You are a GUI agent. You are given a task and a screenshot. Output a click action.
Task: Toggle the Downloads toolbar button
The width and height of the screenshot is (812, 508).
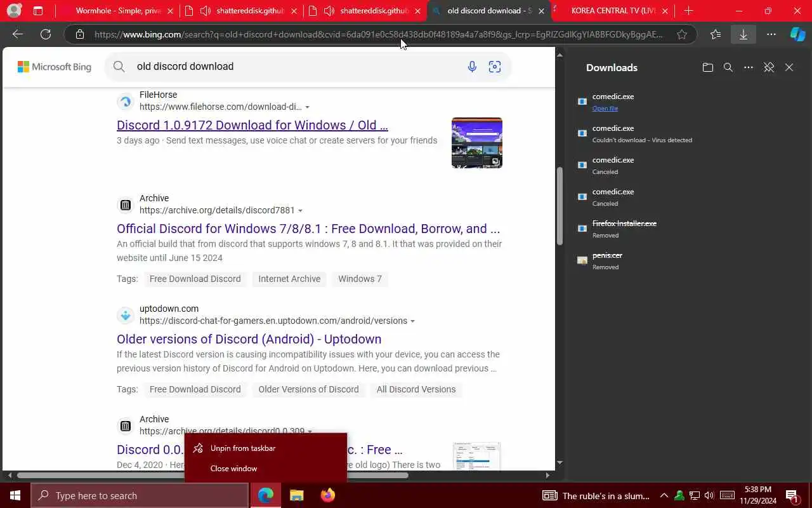pos(743,34)
